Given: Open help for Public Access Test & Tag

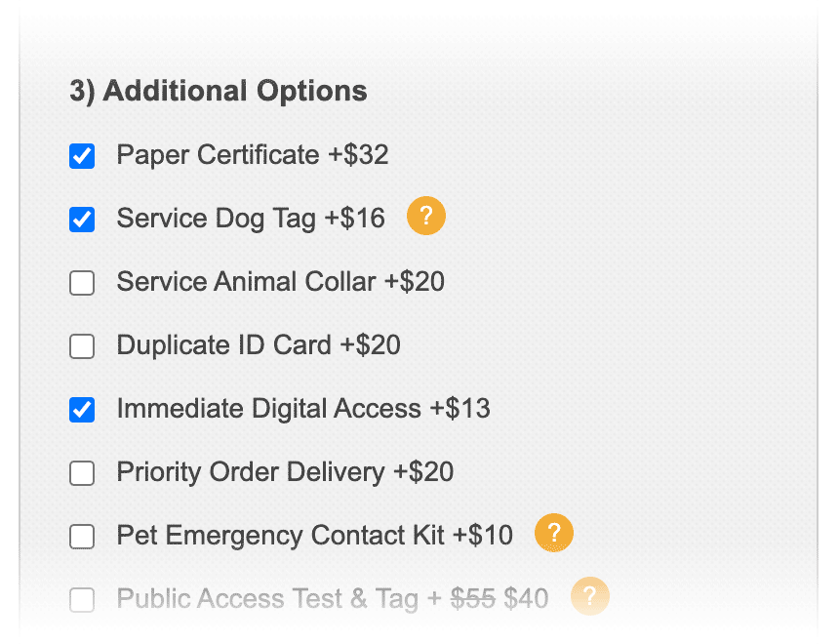Looking at the screenshot, I should 589,596.
